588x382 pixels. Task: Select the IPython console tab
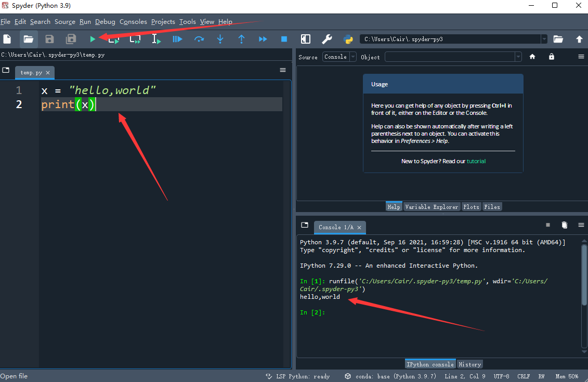click(x=430, y=364)
